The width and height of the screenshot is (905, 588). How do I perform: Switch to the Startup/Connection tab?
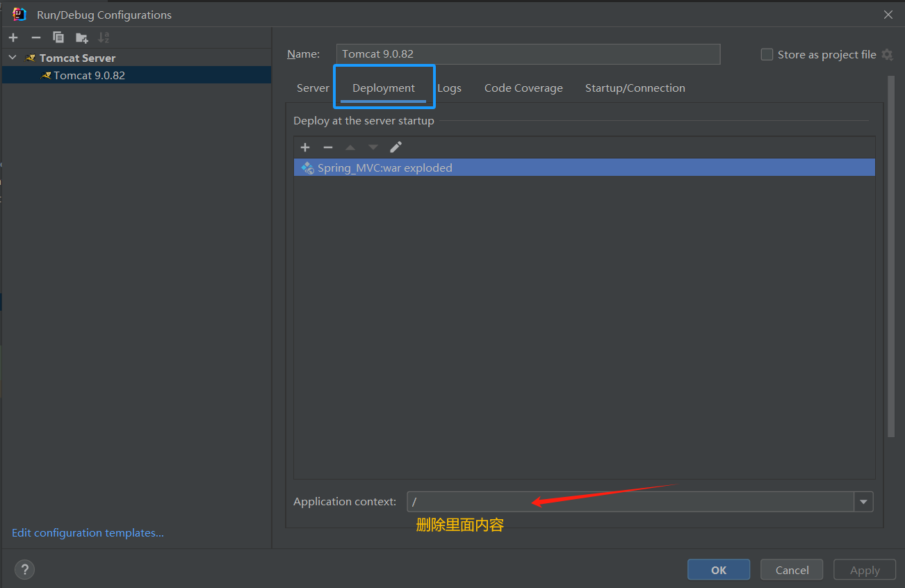click(x=635, y=88)
